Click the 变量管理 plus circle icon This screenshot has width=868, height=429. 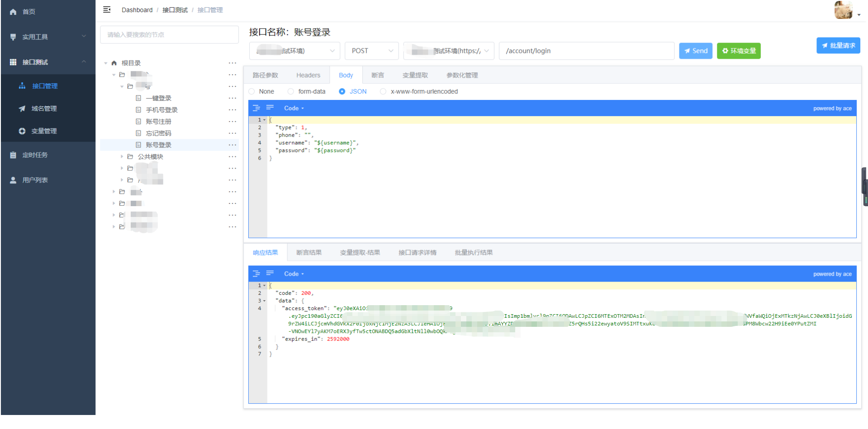click(x=22, y=131)
